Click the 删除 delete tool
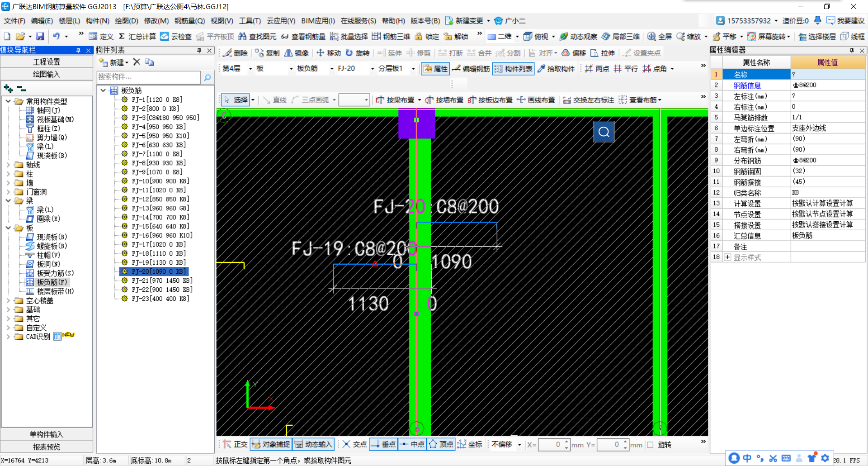Image resolution: width=868 pixels, height=466 pixels. pos(236,53)
